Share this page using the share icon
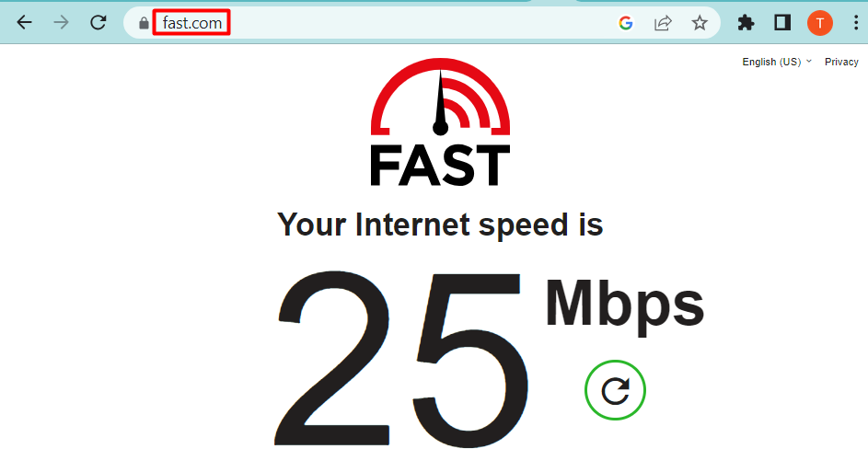Viewport: 868px width, 472px height. tap(663, 23)
